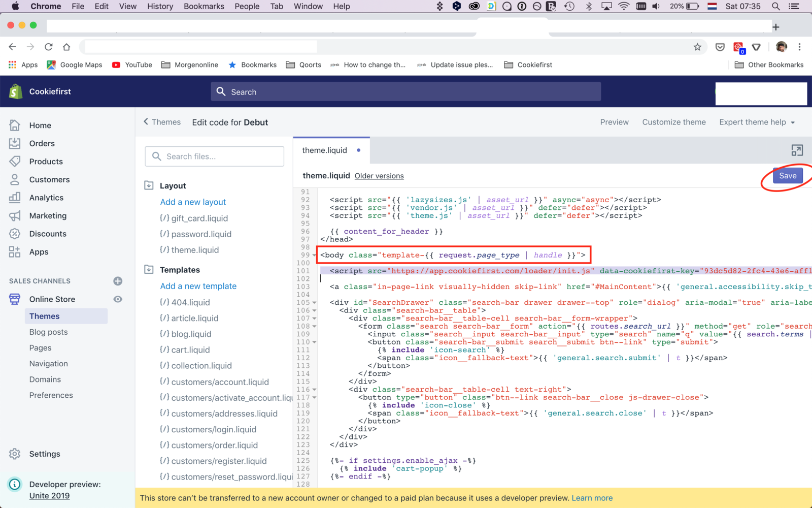
Task: Open Settings gear in sidebar
Action: point(15,454)
